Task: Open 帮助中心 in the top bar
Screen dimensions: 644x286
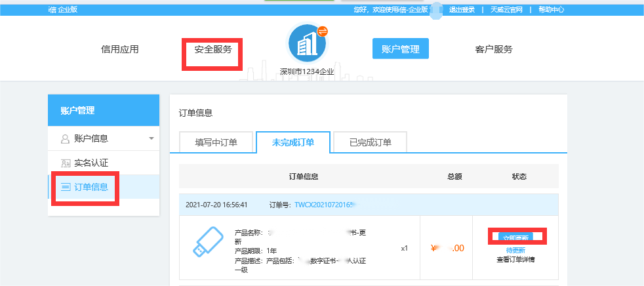Action: 551,10
